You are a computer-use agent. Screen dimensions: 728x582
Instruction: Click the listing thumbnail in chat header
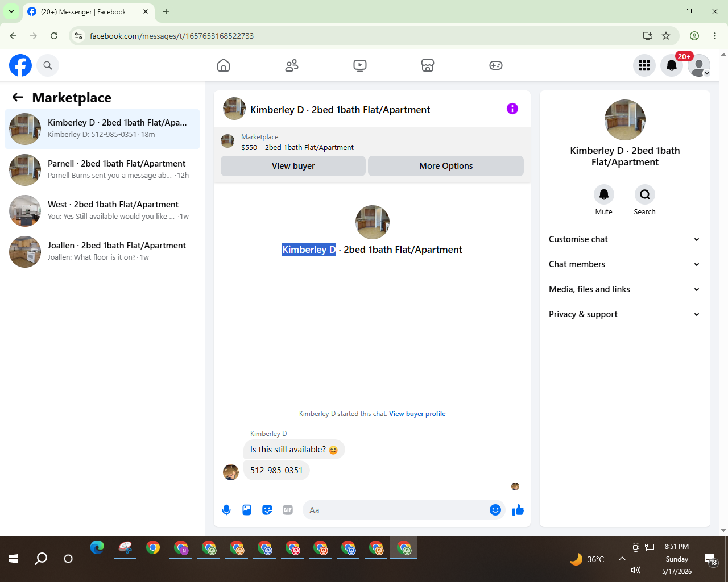[x=234, y=109]
